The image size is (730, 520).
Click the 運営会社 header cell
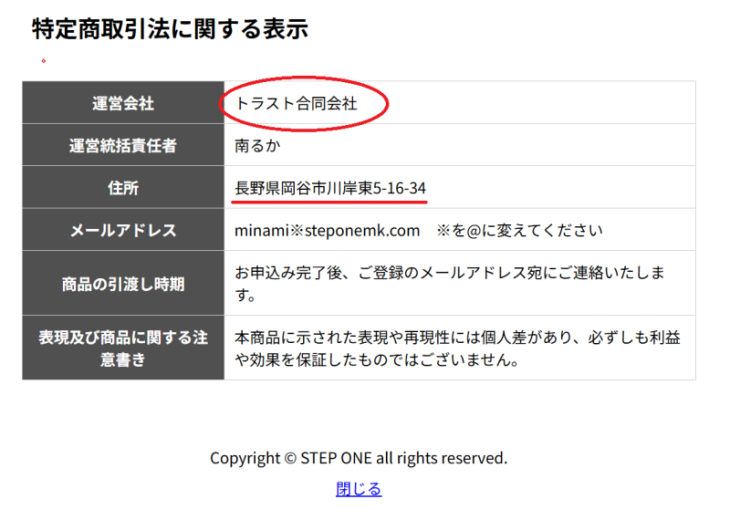point(123,102)
